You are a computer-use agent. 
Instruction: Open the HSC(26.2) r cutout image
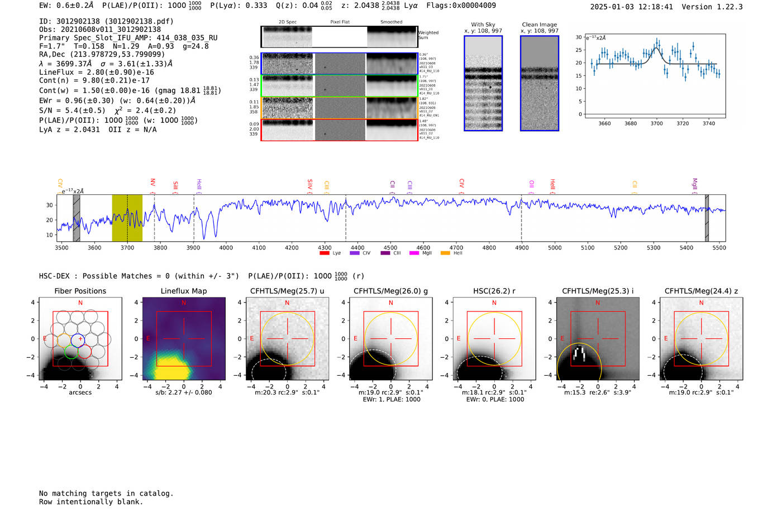tap(494, 338)
